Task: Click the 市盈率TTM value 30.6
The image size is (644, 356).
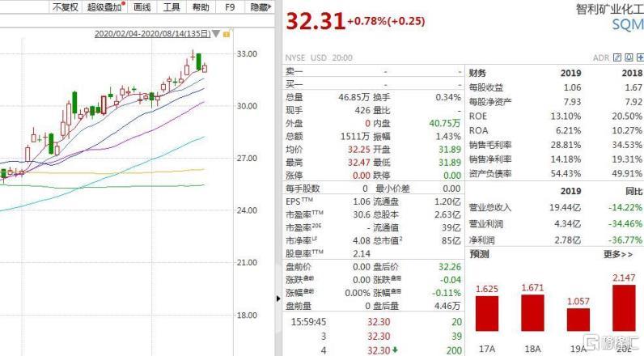Action: (362, 214)
